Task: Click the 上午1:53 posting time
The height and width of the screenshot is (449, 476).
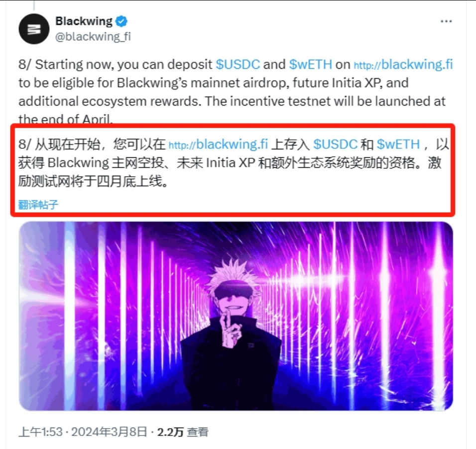Action: (40, 432)
